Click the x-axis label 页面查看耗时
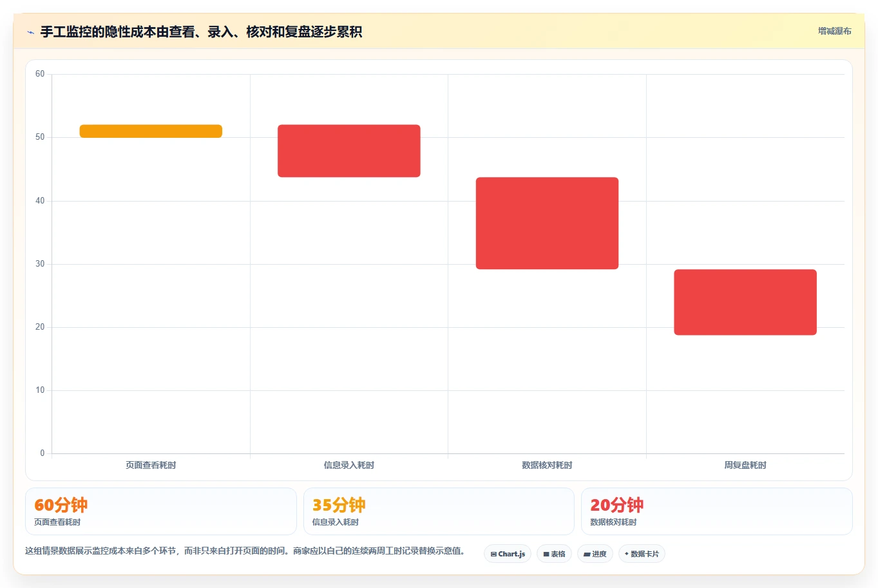Viewport: 878px width, 588px height. (151, 465)
